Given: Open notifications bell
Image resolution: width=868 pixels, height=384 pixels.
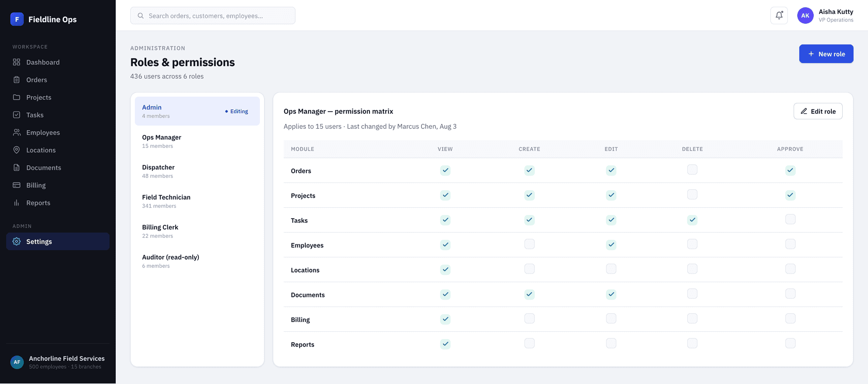Looking at the screenshot, I should (x=779, y=16).
